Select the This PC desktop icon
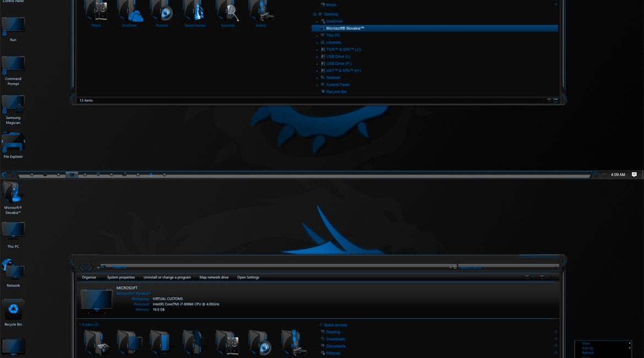Screen dimensions: 644x358 (13, 235)
